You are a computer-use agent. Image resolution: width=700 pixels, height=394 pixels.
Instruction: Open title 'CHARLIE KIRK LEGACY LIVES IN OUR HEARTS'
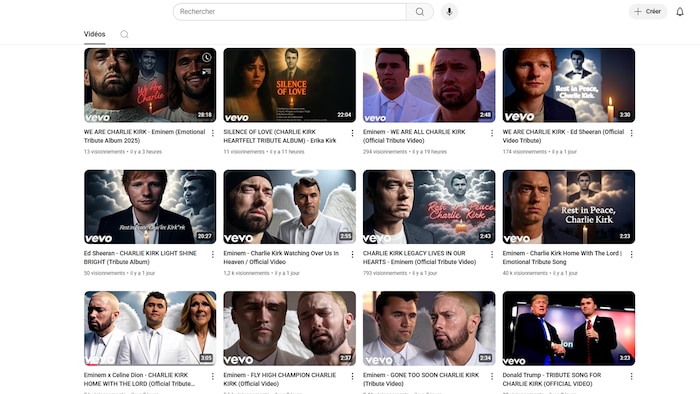pos(420,257)
